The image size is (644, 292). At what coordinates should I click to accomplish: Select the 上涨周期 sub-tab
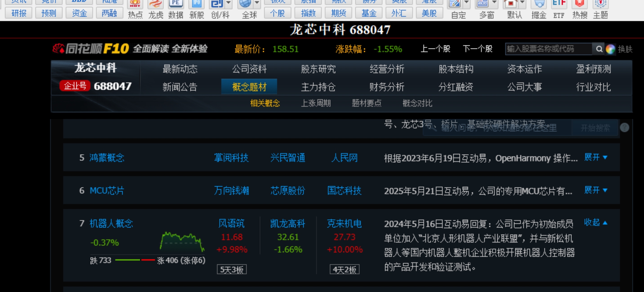316,103
